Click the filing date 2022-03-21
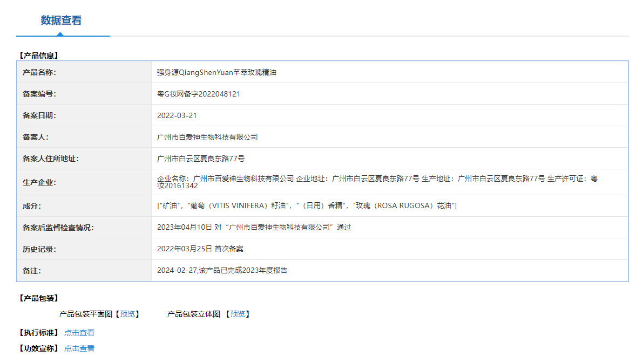643x364 pixels. pyautogui.click(x=177, y=116)
